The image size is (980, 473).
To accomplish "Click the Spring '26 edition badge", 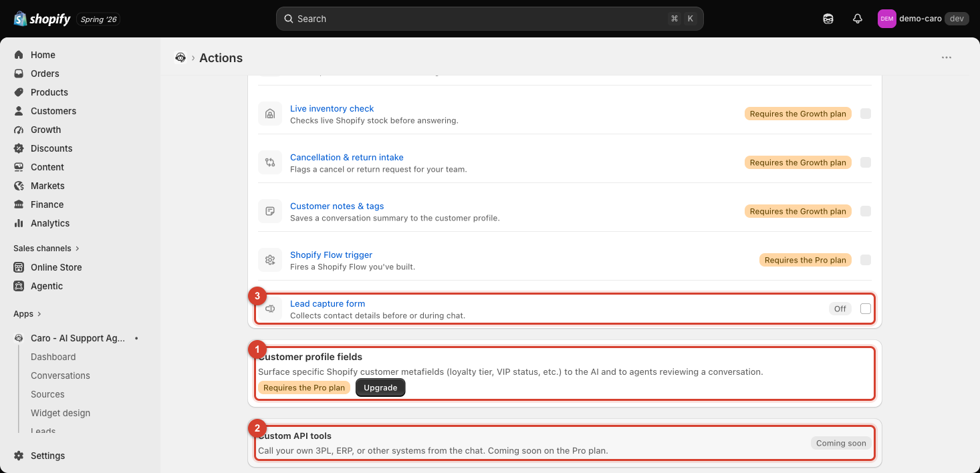I will coord(98,19).
